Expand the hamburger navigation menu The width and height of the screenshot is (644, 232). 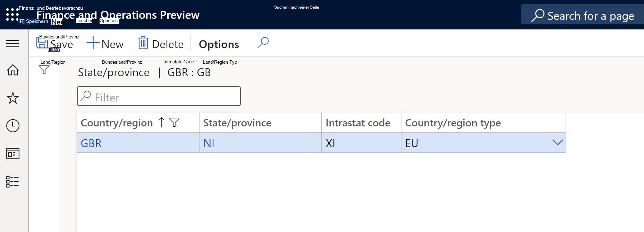click(x=12, y=44)
